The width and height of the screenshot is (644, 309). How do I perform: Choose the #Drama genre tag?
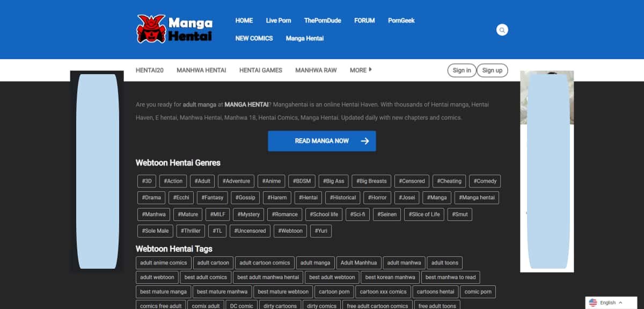pos(151,198)
